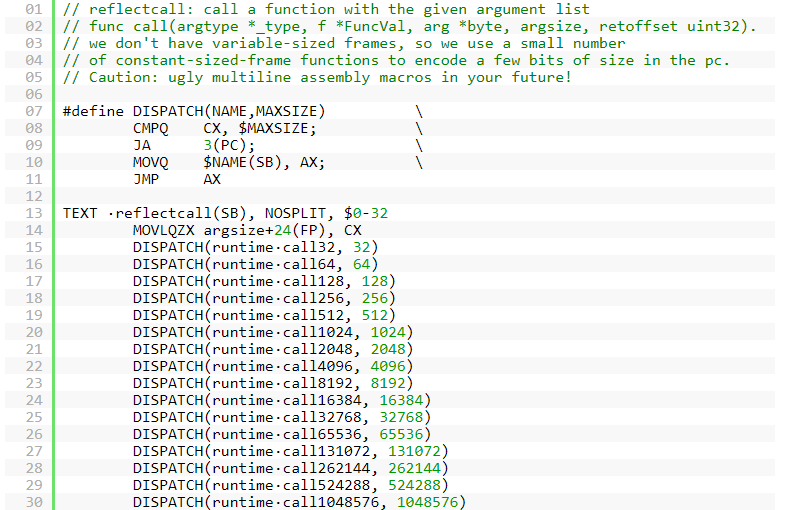This screenshot has height=510, width=791.
Task: Click 'DISPATCH(runtime·call32, 32)' line
Action: click(256, 247)
